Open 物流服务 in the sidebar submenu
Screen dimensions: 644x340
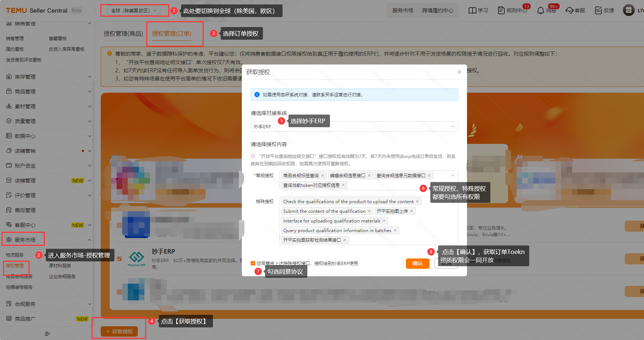click(15, 255)
